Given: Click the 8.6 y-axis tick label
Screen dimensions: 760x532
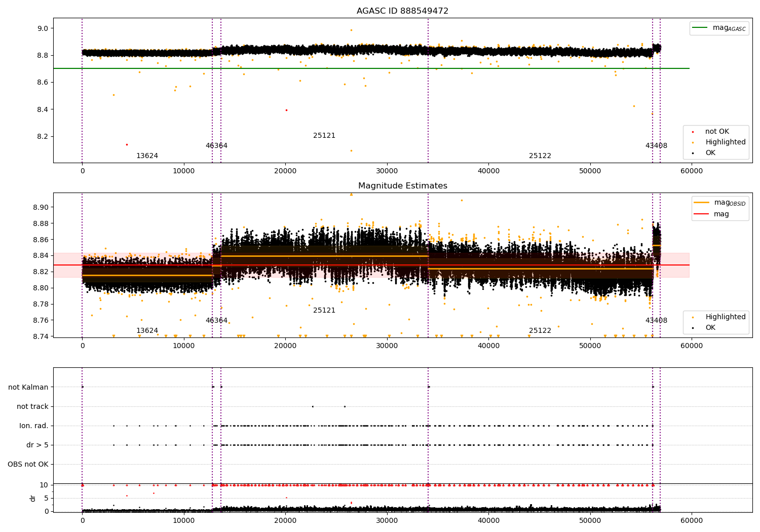Looking at the screenshot, I should [x=44, y=83].
